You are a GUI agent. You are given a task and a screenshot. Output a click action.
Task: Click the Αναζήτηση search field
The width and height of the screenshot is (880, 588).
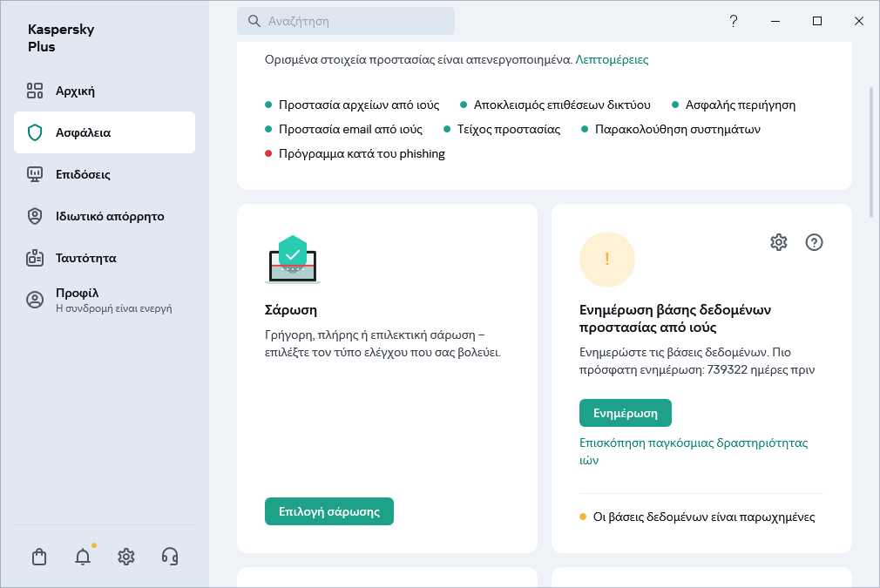(346, 21)
